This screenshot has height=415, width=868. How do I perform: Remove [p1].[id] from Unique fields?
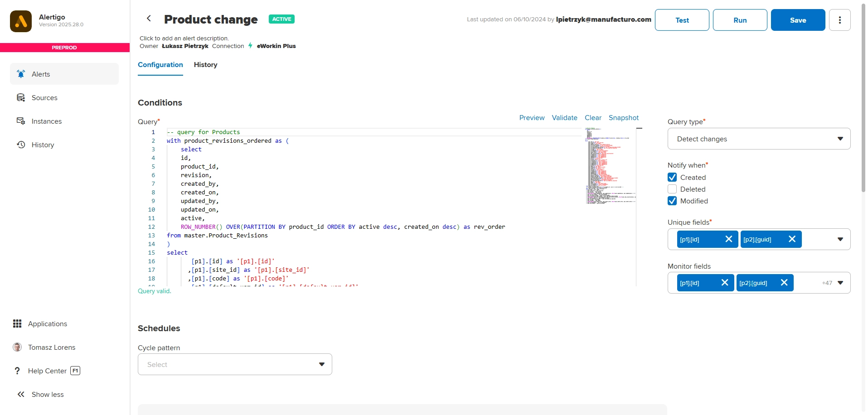(728, 239)
